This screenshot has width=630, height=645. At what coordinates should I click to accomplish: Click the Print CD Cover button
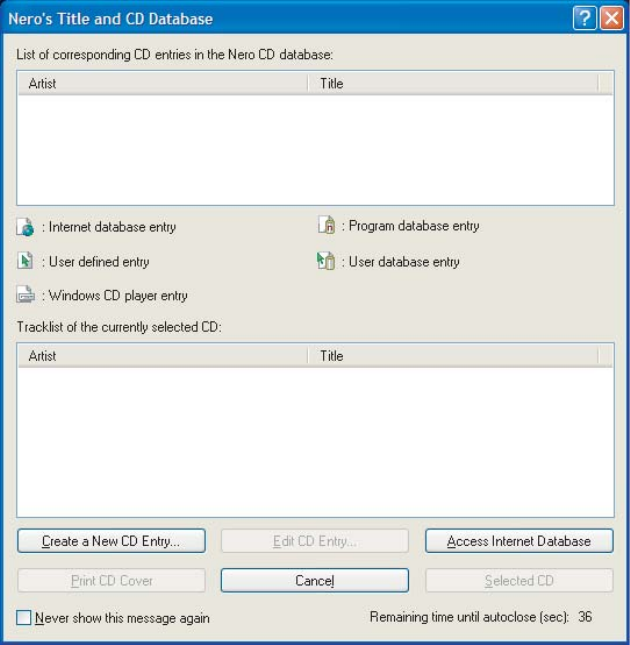[x=111, y=580]
